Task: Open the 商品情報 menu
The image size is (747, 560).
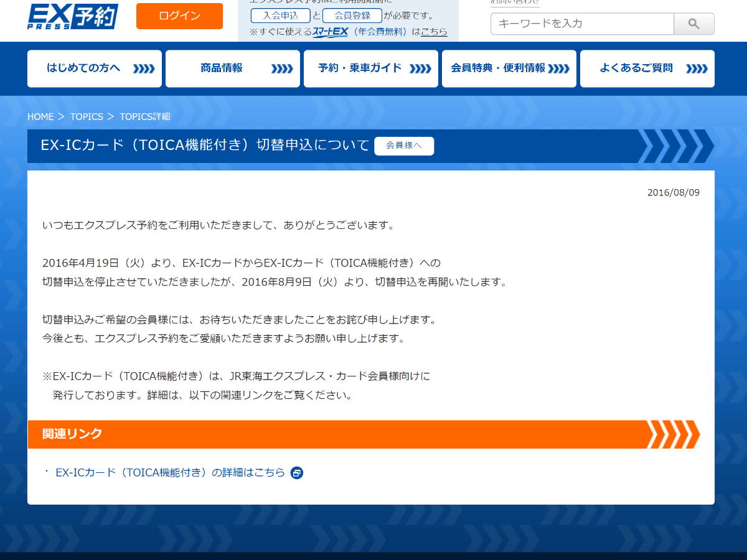Action: click(233, 68)
